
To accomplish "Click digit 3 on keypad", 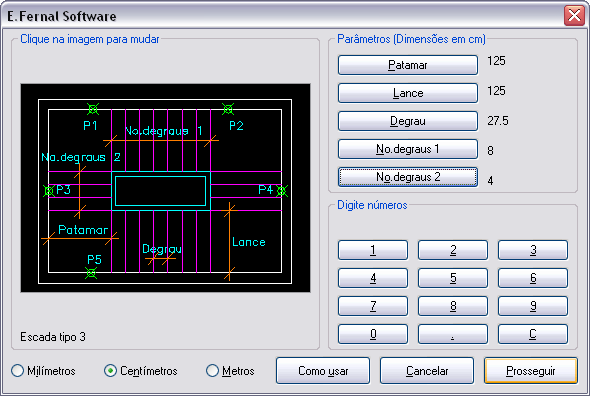I will pyautogui.click(x=533, y=250).
